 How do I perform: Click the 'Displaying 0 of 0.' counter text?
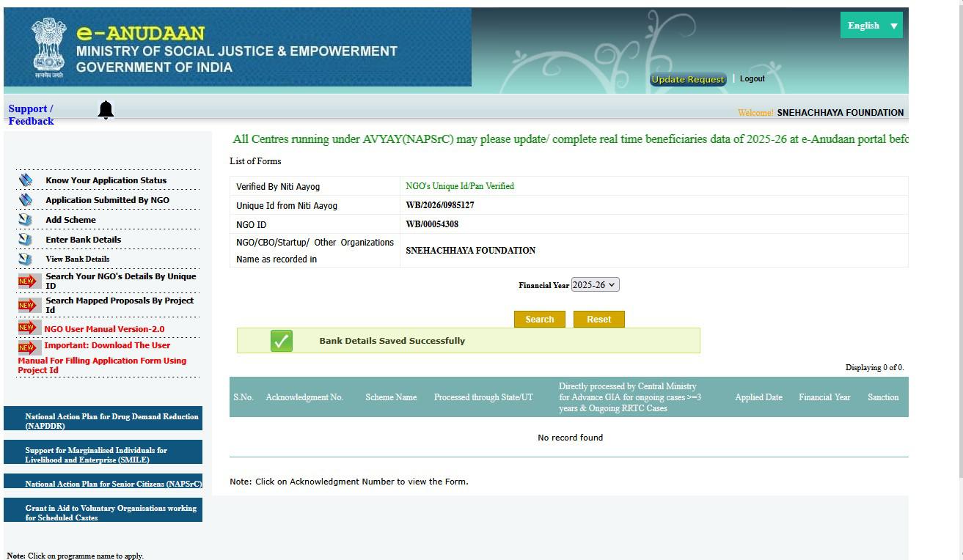pyautogui.click(x=874, y=368)
